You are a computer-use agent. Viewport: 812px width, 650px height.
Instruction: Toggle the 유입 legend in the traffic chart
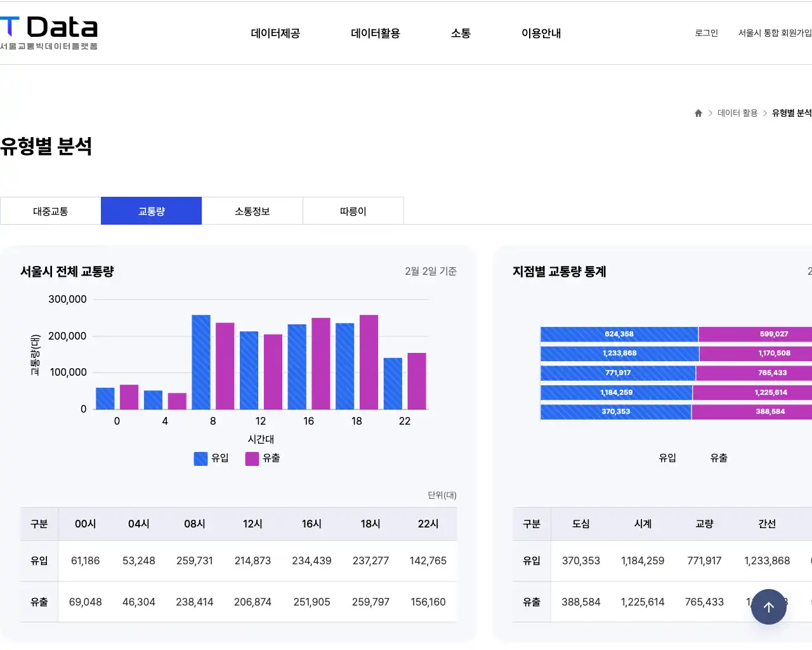209,458
